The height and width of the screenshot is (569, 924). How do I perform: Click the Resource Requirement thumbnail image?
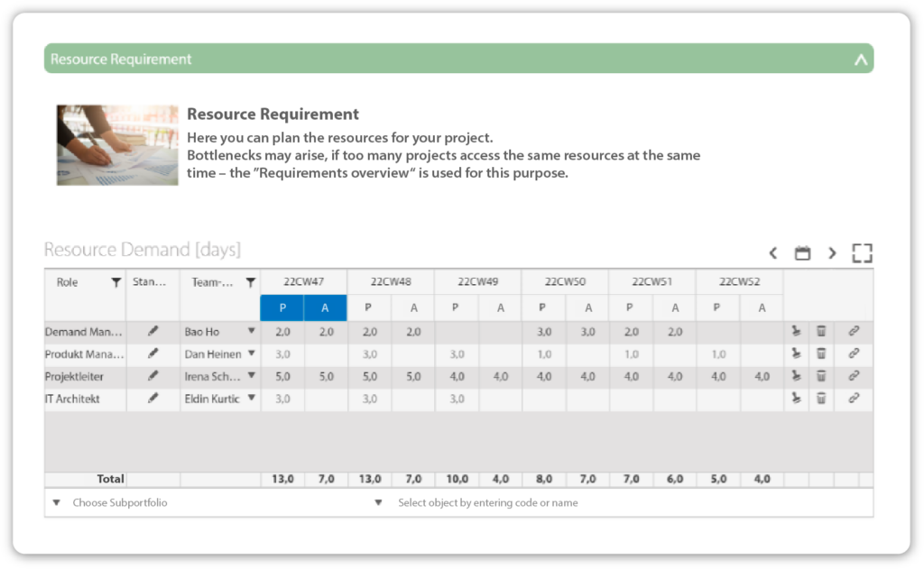[117, 145]
